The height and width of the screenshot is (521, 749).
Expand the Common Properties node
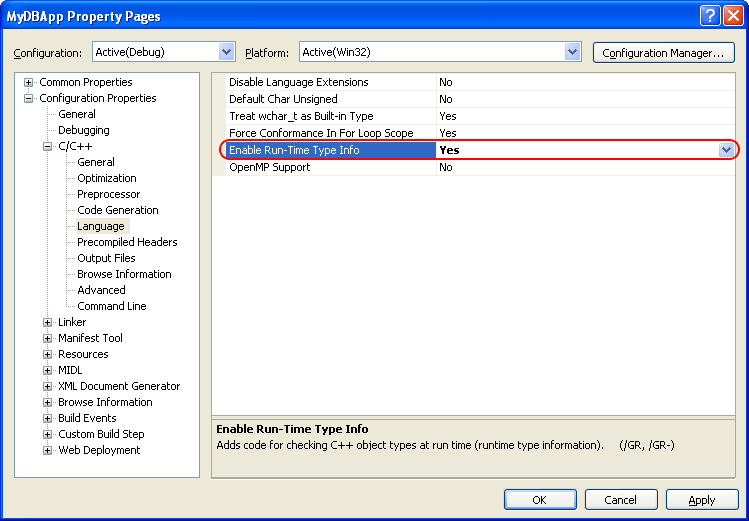29,82
